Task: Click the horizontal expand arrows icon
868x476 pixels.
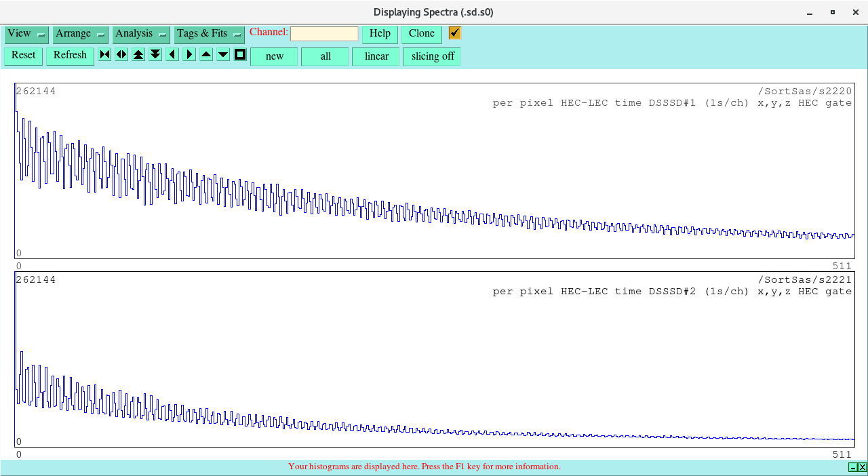Action: (121, 55)
